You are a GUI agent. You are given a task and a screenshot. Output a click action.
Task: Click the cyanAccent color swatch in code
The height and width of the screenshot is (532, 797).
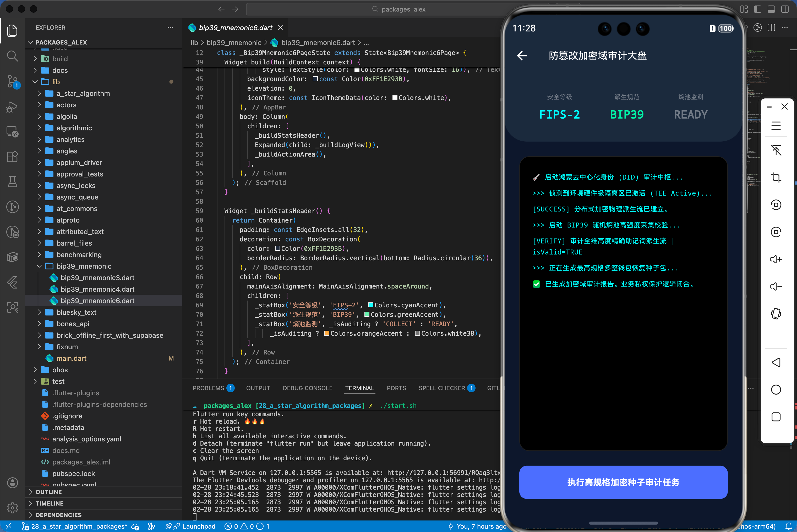[371, 305]
